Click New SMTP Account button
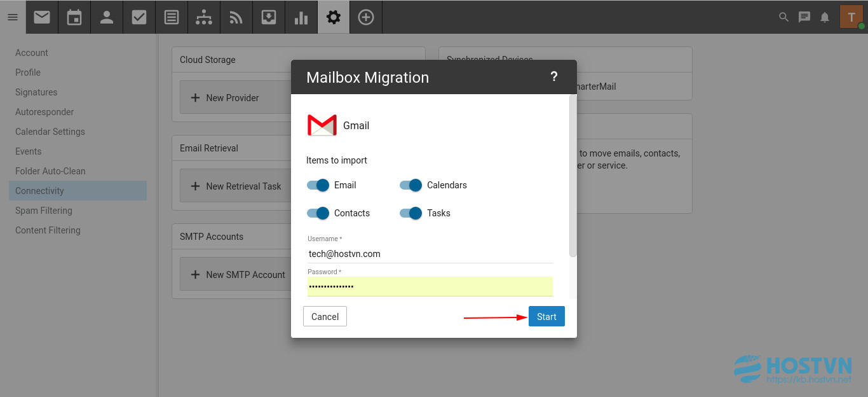 click(x=235, y=274)
